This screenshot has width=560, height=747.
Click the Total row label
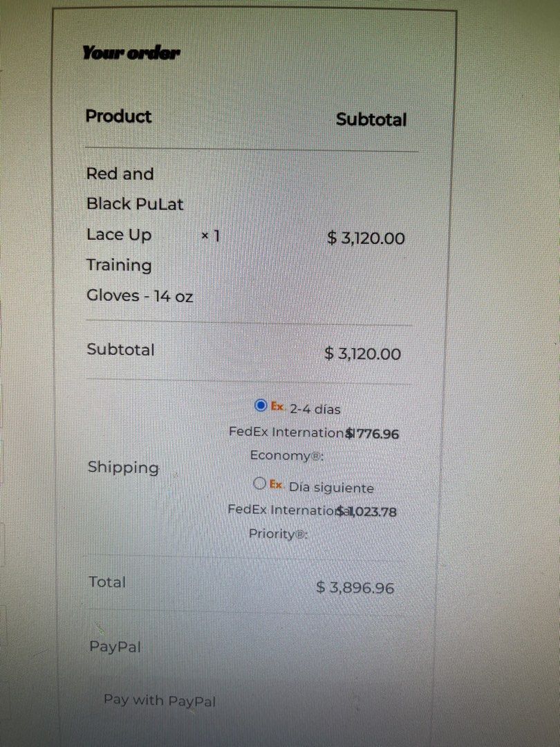(x=107, y=582)
